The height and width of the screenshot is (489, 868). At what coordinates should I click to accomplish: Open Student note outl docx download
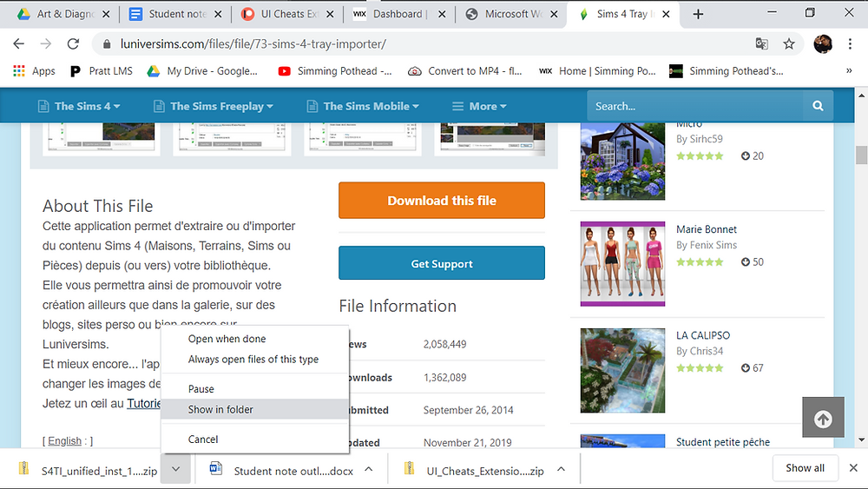(x=282, y=471)
